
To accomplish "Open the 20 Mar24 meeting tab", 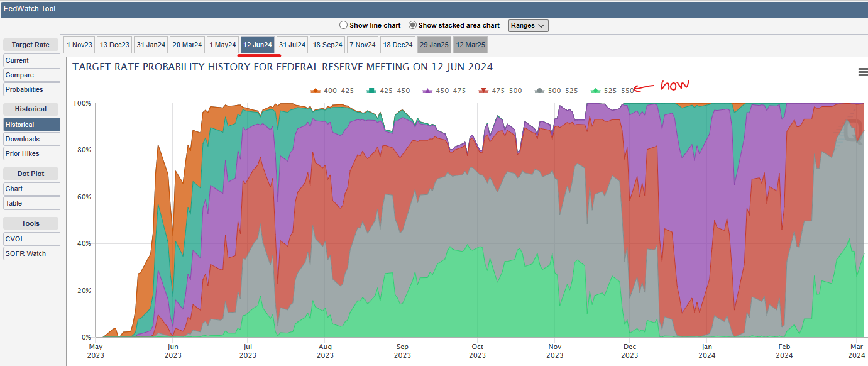I will pyautogui.click(x=187, y=45).
